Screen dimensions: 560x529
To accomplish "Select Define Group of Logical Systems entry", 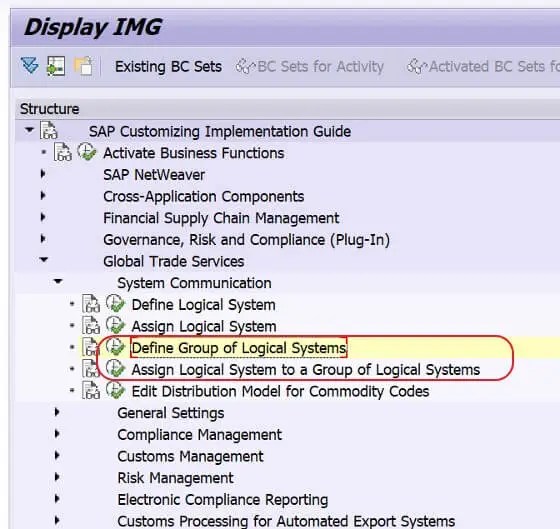I will coord(239,348).
